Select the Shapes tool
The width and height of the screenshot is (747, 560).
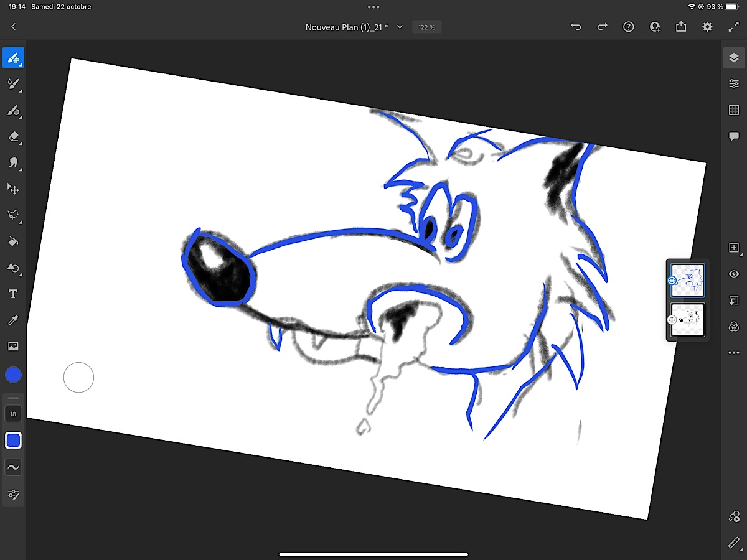pos(13,268)
